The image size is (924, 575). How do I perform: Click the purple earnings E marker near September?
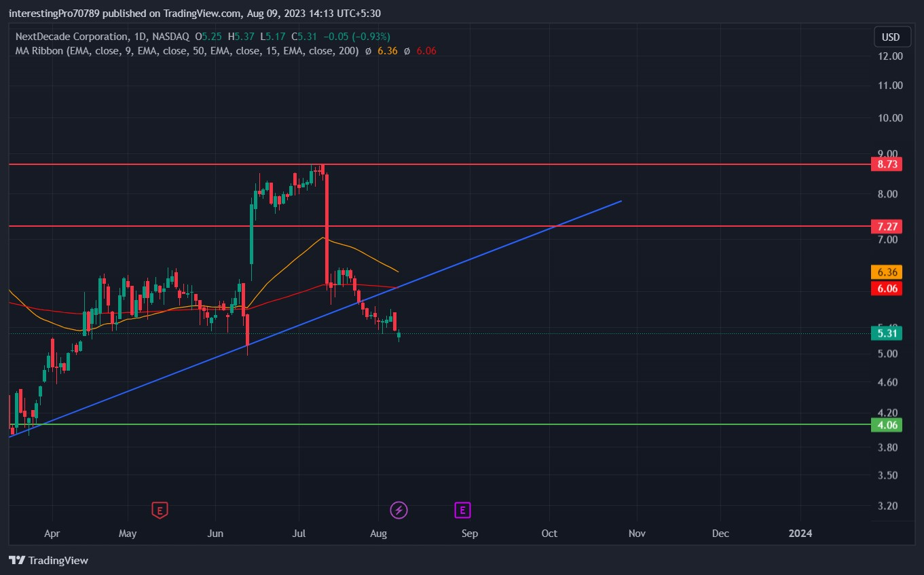click(462, 510)
